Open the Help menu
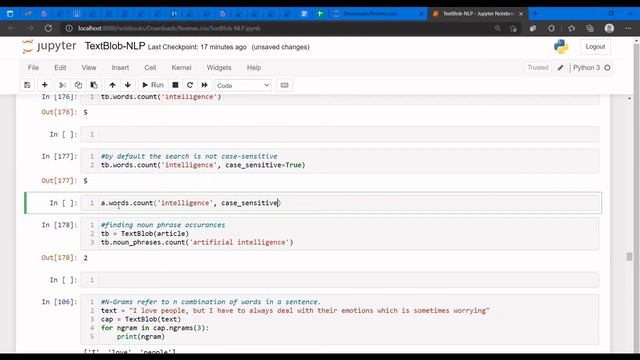The image size is (640, 360). click(x=253, y=68)
